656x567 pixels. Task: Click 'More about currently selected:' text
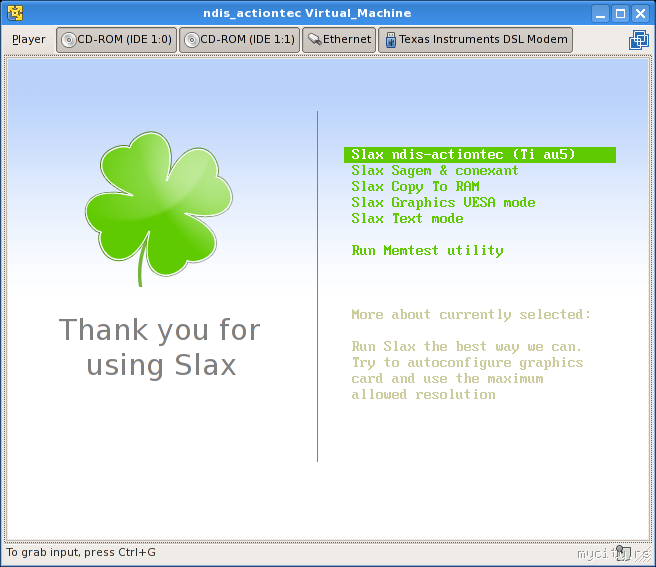click(471, 314)
